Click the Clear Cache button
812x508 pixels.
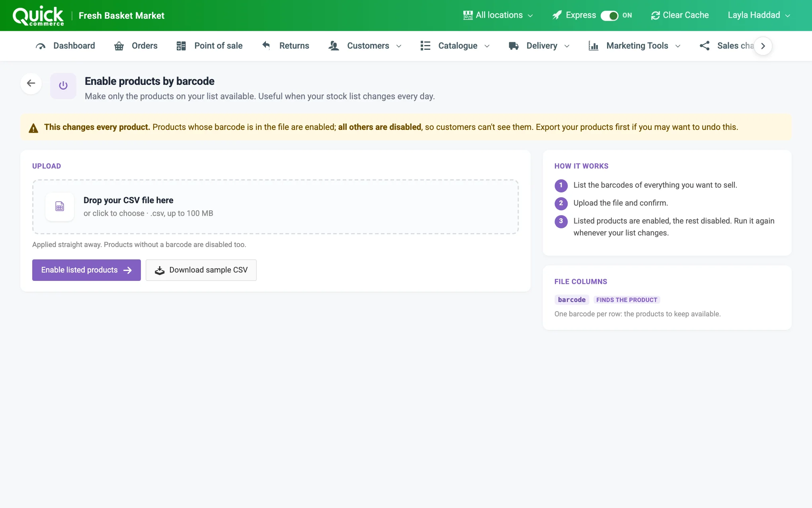pyautogui.click(x=680, y=15)
